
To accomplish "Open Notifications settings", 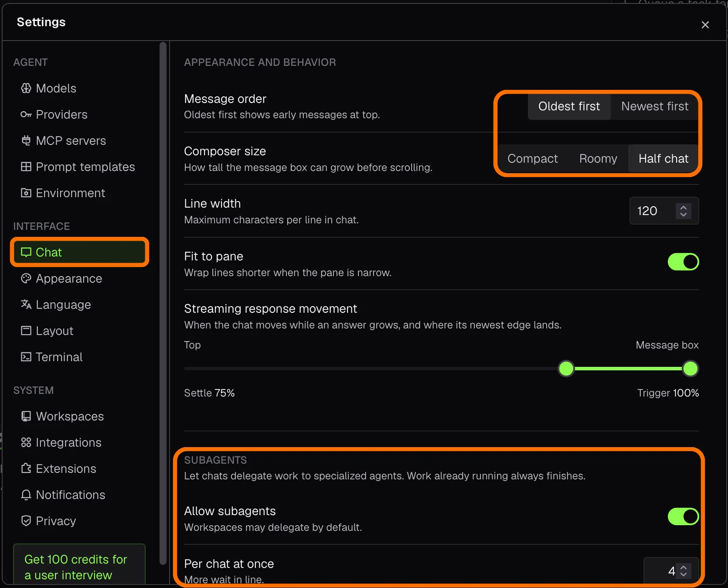I will (x=79, y=495).
